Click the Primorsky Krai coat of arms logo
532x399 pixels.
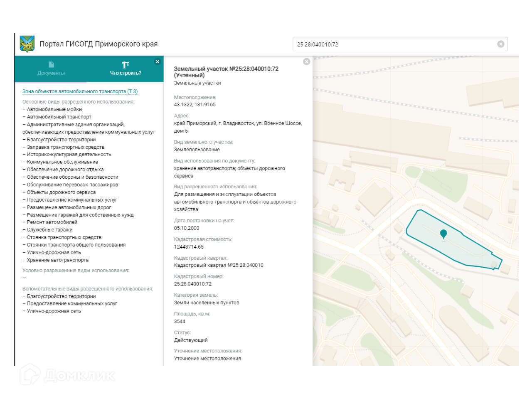pyautogui.click(x=27, y=44)
